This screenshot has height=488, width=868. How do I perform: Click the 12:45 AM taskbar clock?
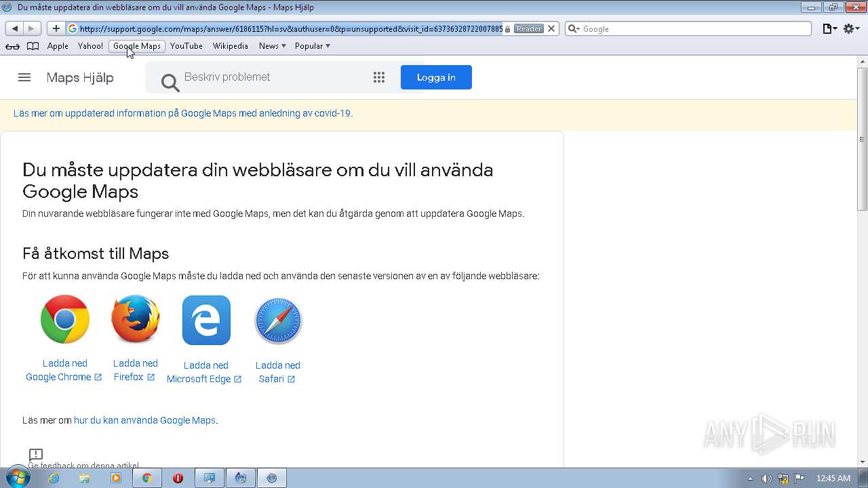[833, 478]
